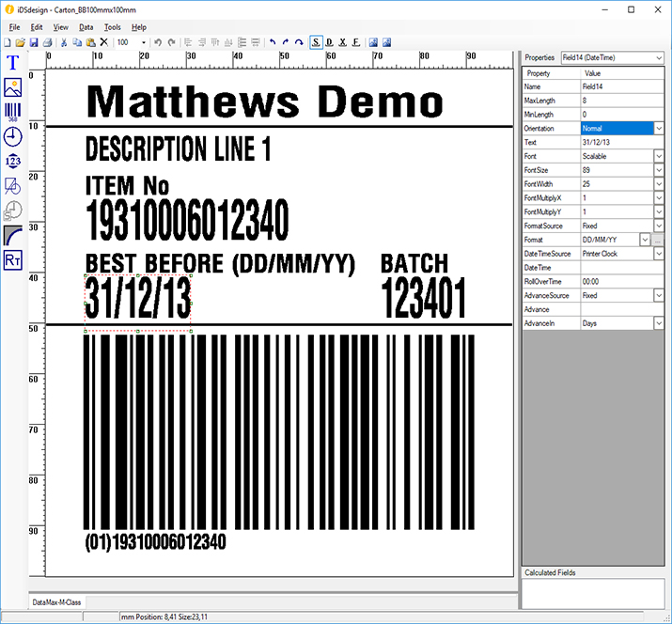This screenshot has width=672, height=624.
Task: Open the zoom level 100 dropdown
Action: [143, 42]
